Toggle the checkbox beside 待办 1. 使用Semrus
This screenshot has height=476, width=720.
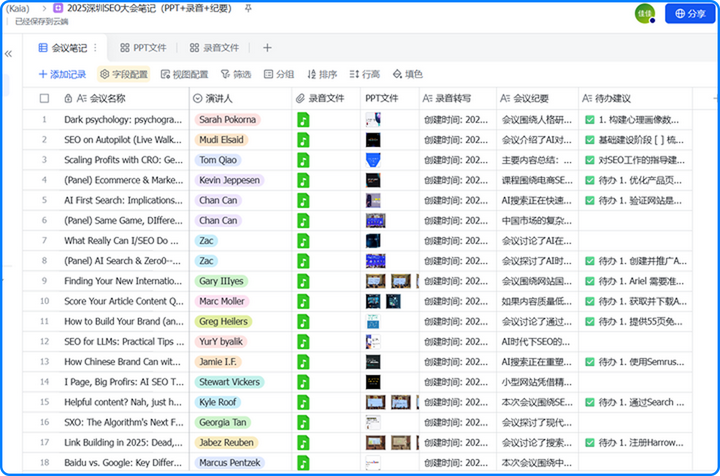pos(590,362)
